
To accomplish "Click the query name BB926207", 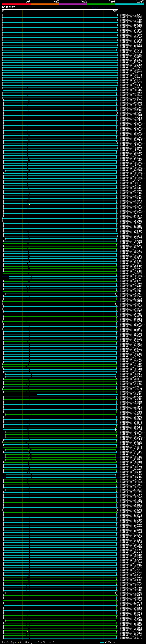I will click(x=8, y=8).
